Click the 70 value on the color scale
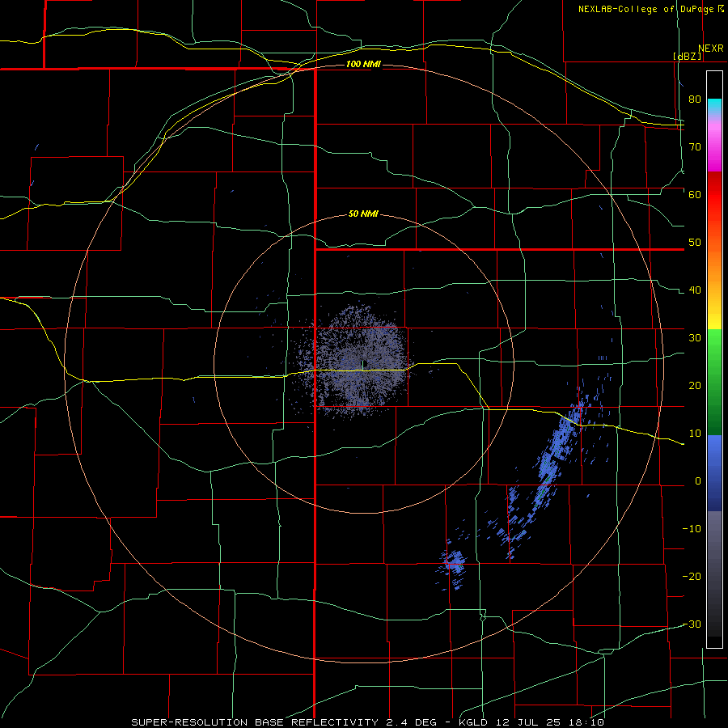Image resolution: width=728 pixels, height=728 pixels. coord(695,146)
